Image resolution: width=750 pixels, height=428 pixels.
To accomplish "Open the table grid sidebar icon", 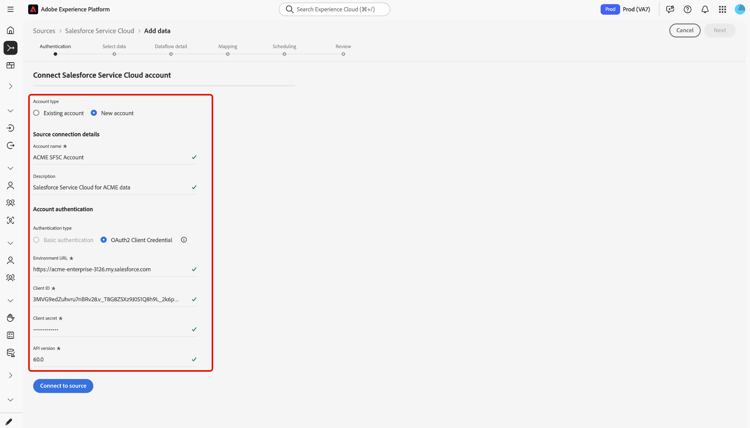I will coord(10,335).
